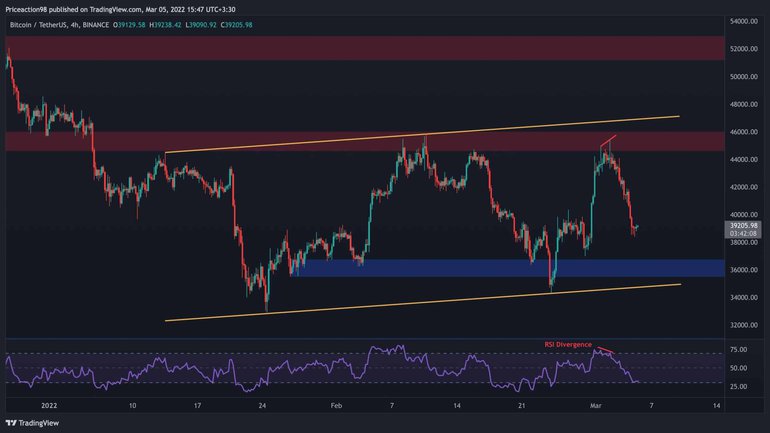
Task: Select the RSI Divergence text annotation
Action: (568, 345)
